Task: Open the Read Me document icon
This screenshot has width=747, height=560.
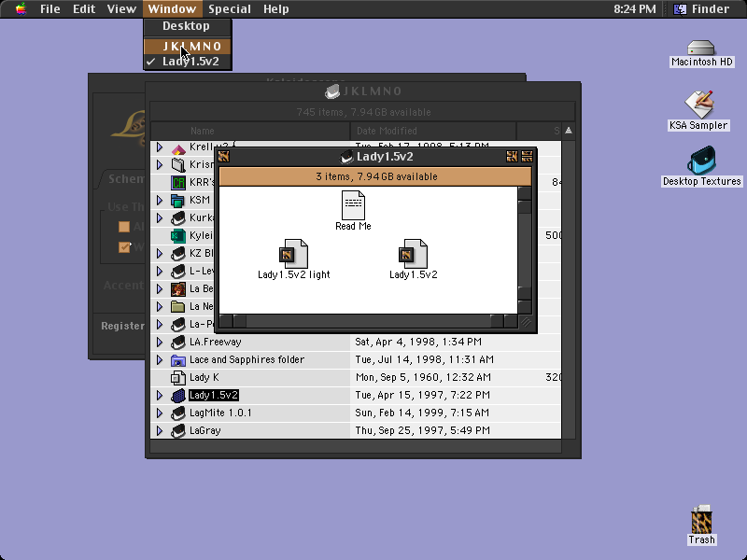Action: (x=353, y=205)
